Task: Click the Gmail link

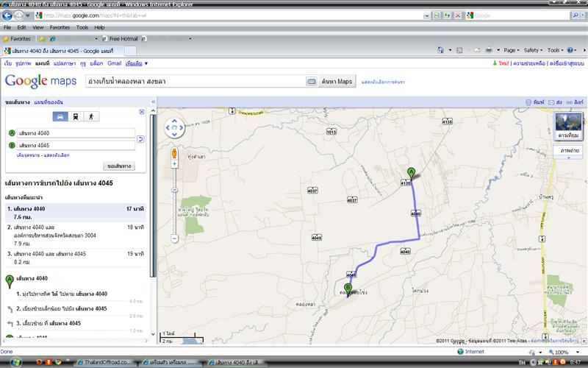Action: pos(114,63)
